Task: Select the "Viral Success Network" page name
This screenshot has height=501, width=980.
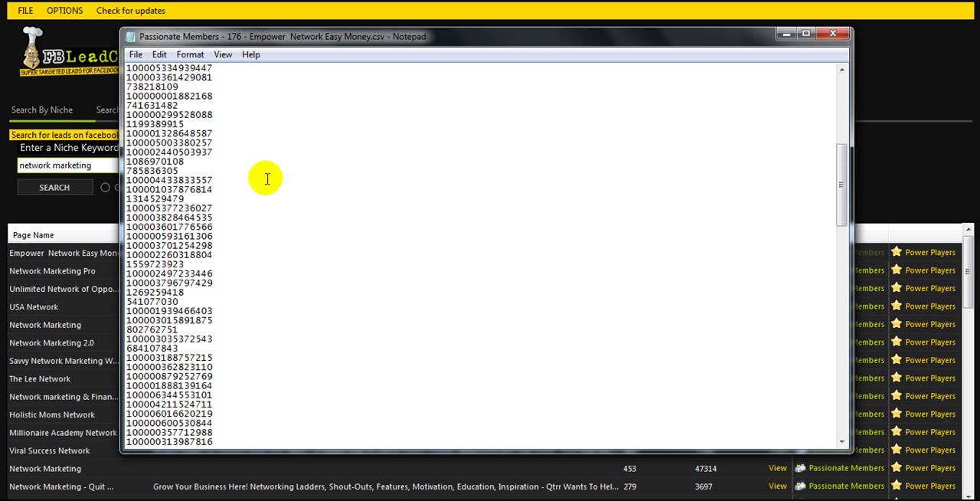Action: click(50, 451)
